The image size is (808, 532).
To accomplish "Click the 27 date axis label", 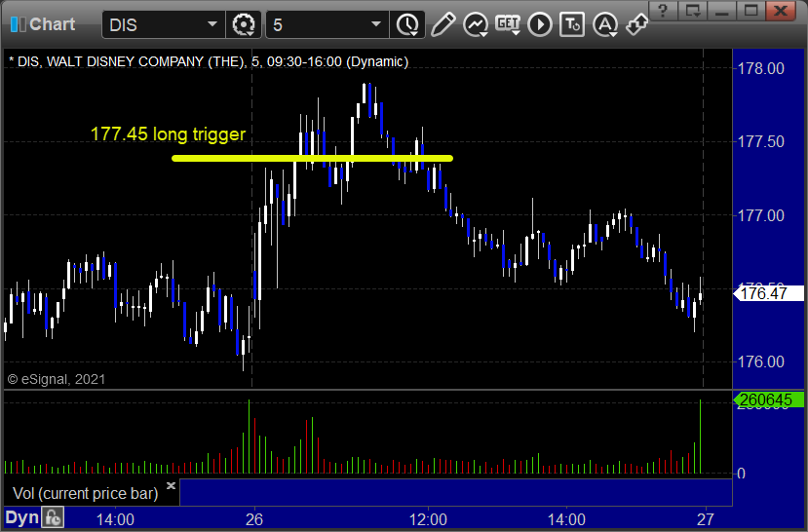I will (705, 519).
